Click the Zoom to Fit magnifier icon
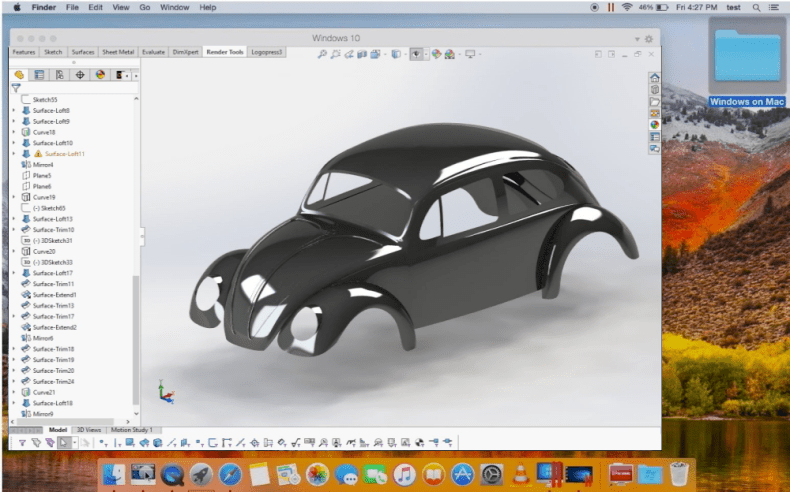 click(322, 53)
